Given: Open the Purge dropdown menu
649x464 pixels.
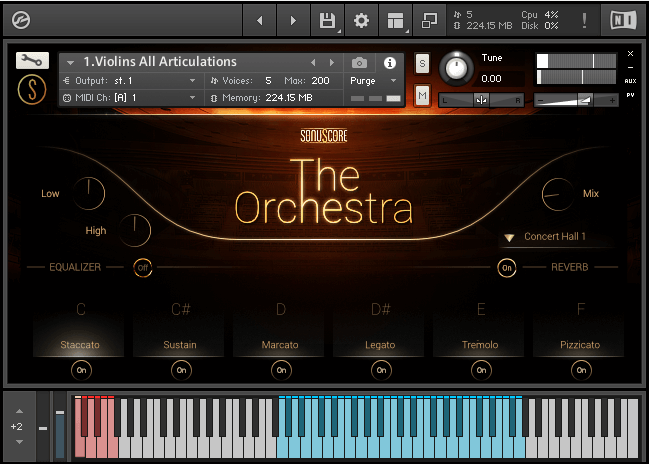Looking at the screenshot, I should (x=373, y=81).
